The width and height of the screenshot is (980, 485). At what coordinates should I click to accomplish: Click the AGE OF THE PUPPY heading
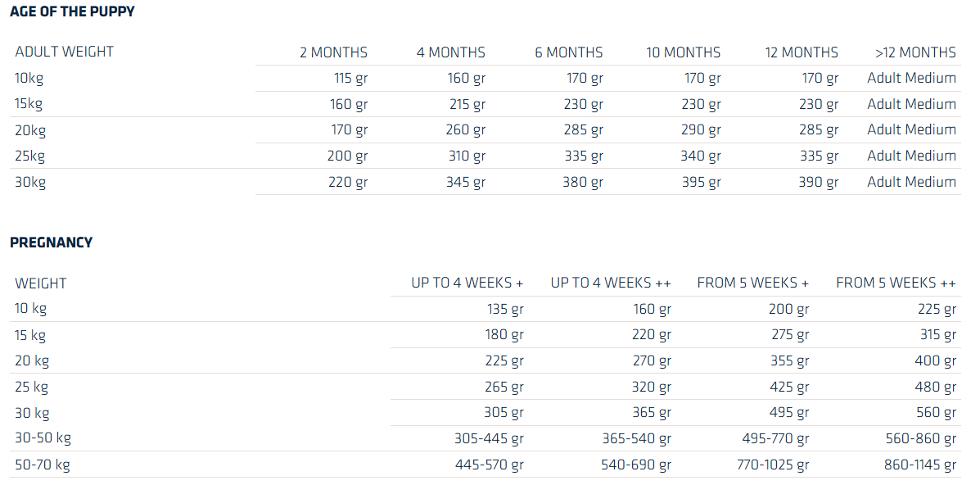pyautogui.click(x=72, y=11)
